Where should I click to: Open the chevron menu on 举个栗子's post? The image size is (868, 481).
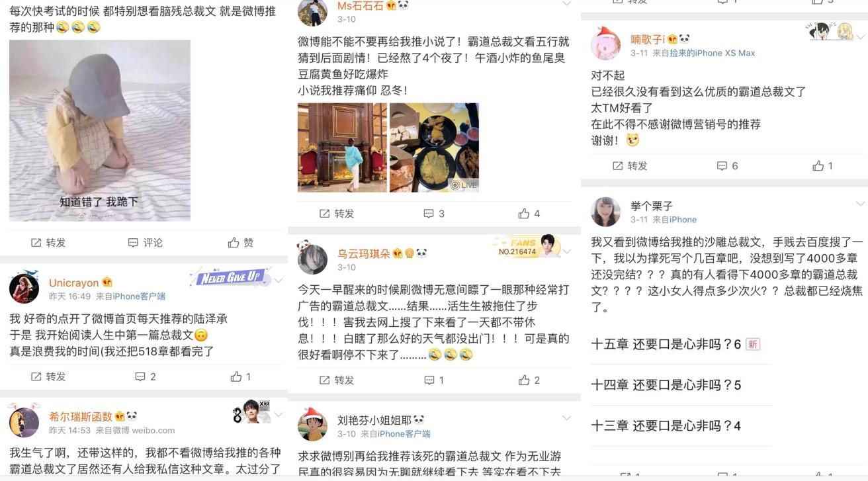[860, 204]
